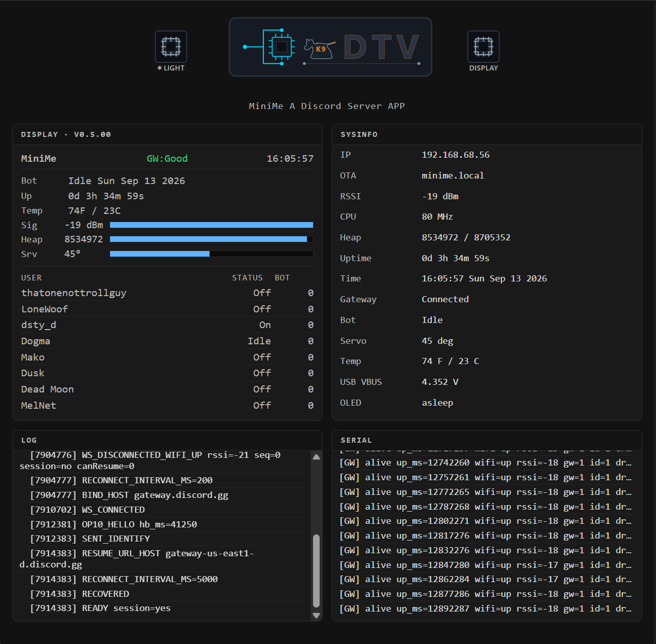This screenshot has width=656, height=644.
Task: Click Heap value 8534972 / 8705352
Action: [x=466, y=237]
